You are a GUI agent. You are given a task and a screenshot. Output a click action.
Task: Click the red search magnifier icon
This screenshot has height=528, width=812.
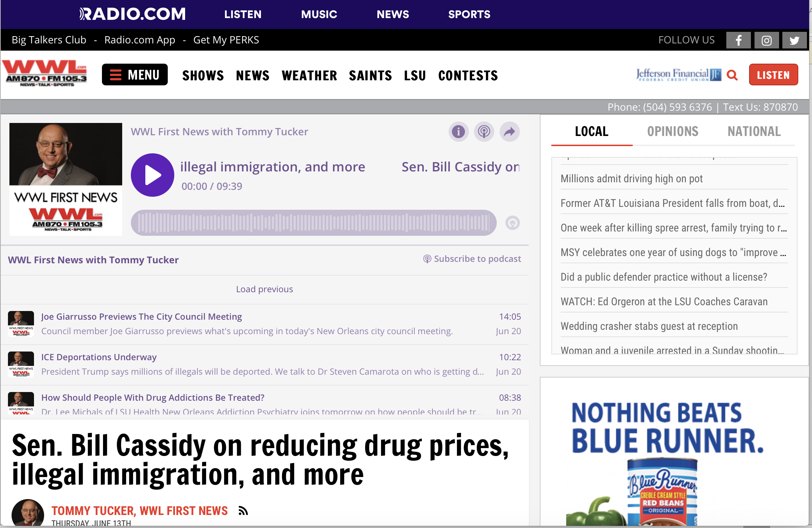[732, 75]
